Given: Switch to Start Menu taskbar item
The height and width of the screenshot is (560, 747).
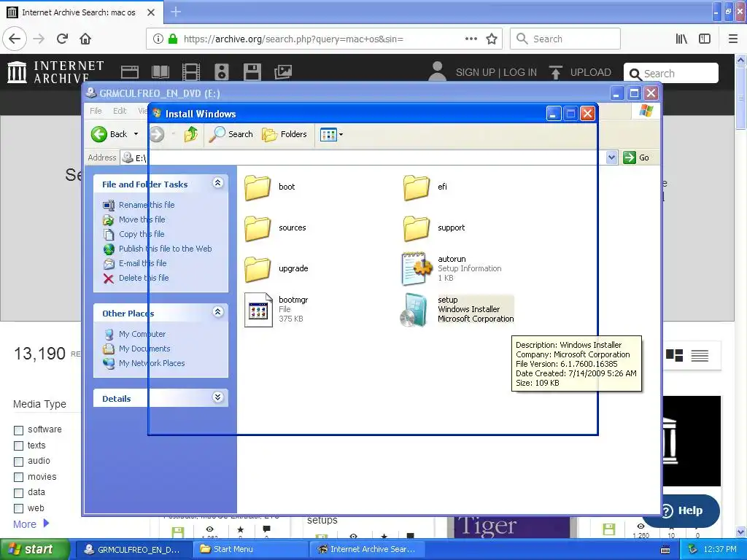Looking at the screenshot, I should coord(250,550).
